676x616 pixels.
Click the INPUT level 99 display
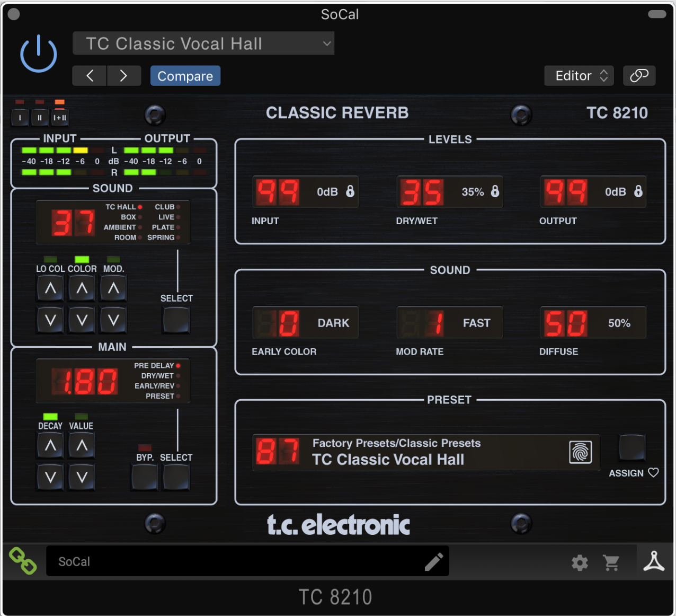click(x=278, y=192)
